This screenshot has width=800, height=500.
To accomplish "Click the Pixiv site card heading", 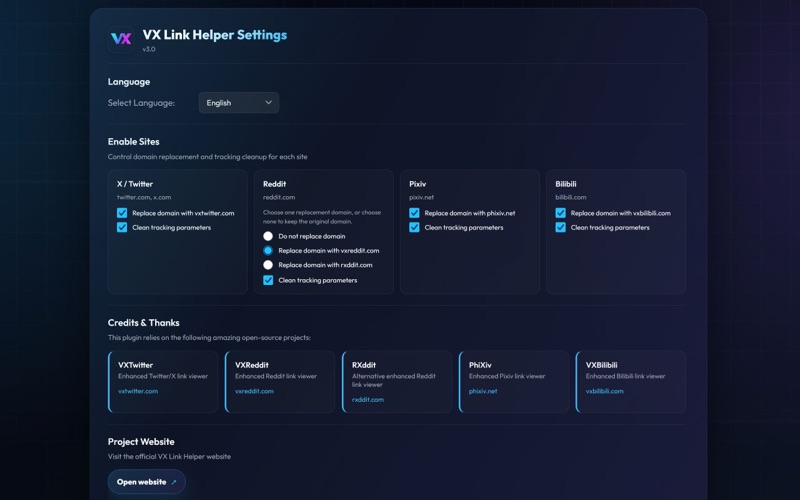I will (x=417, y=184).
